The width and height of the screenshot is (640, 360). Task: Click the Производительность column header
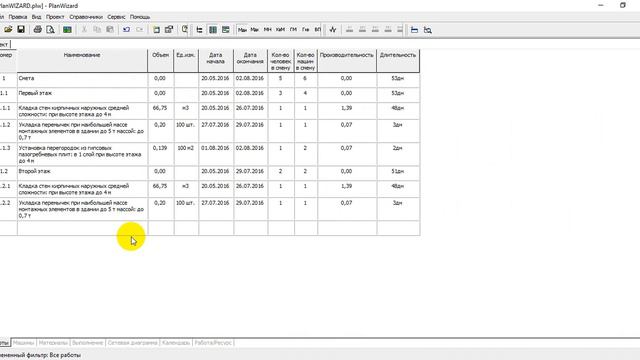pyautogui.click(x=347, y=61)
